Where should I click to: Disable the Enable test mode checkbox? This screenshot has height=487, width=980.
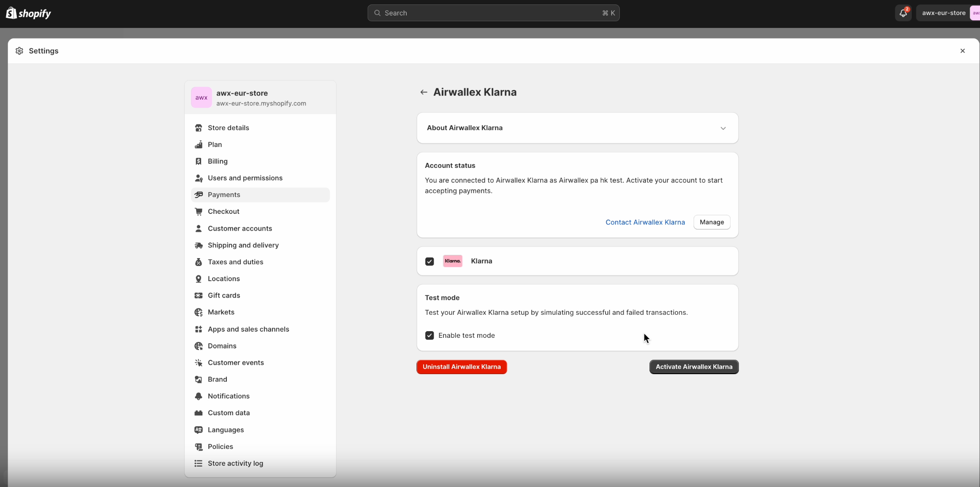[429, 336]
